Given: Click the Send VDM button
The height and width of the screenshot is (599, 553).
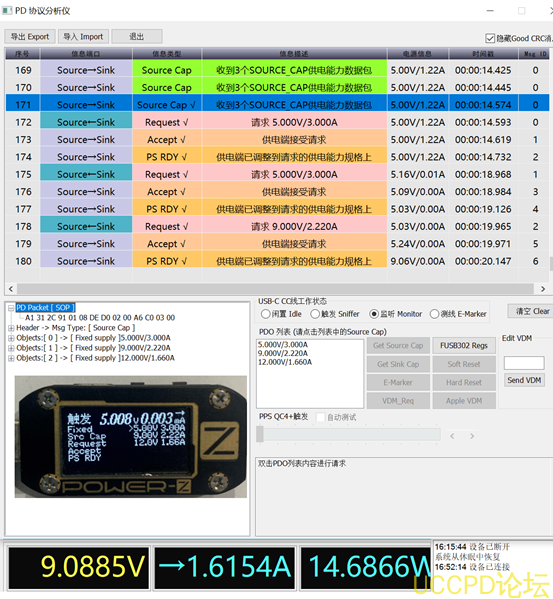Looking at the screenshot, I should click(524, 380).
